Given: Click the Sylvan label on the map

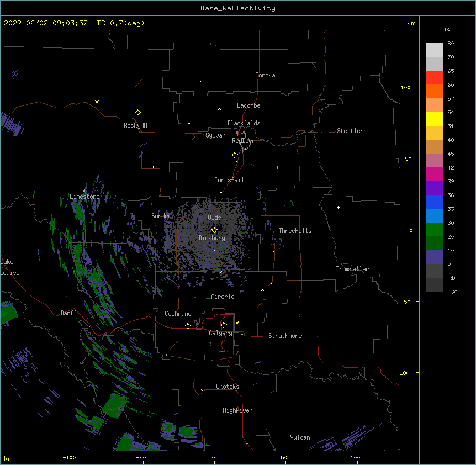Looking at the screenshot, I should [x=215, y=135].
